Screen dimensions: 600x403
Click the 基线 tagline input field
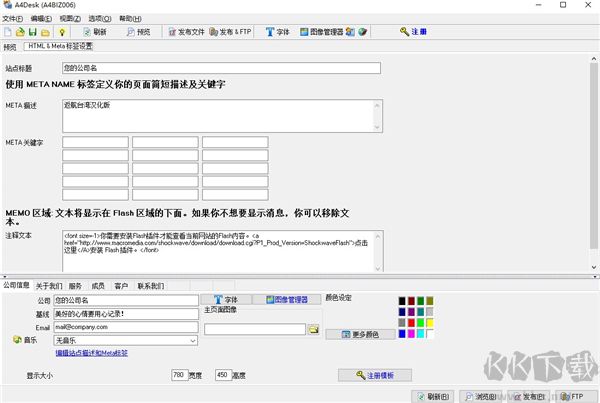pos(126,314)
